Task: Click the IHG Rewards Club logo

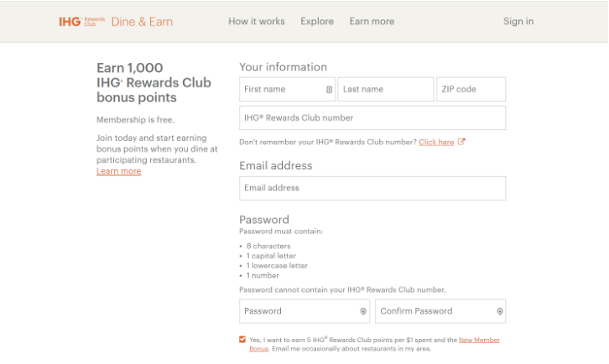Action: click(82, 22)
